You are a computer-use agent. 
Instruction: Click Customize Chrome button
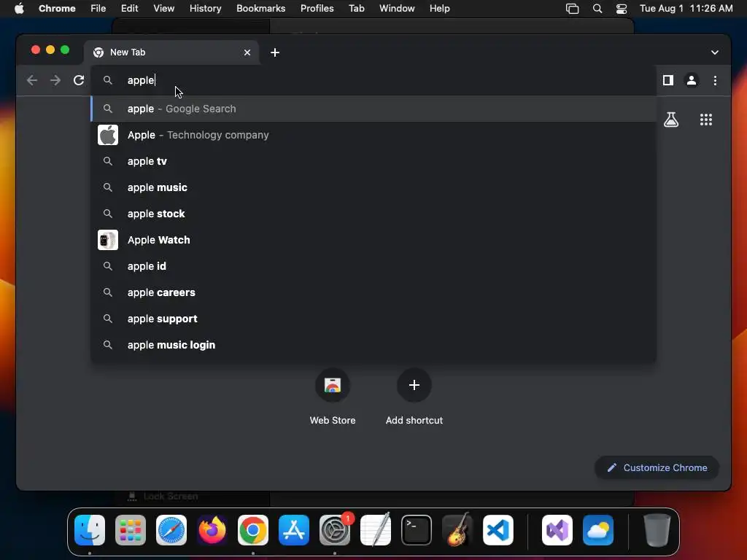click(657, 467)
